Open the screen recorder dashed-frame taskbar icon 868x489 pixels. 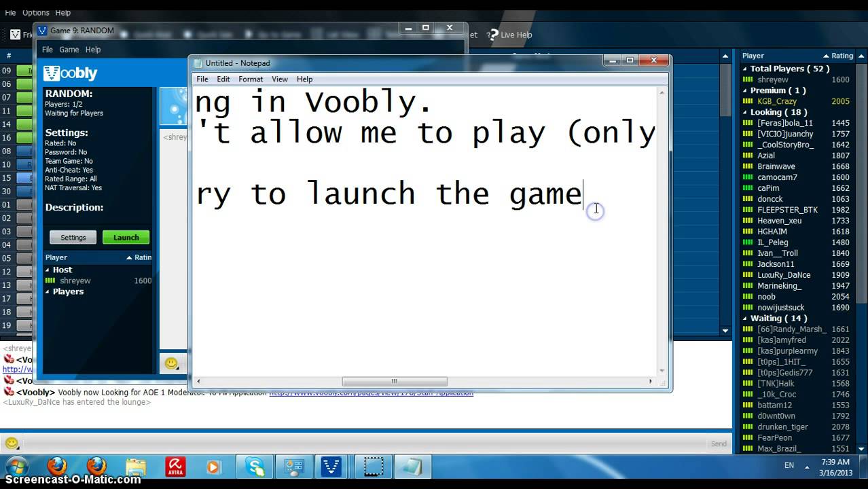click(373, 467)
